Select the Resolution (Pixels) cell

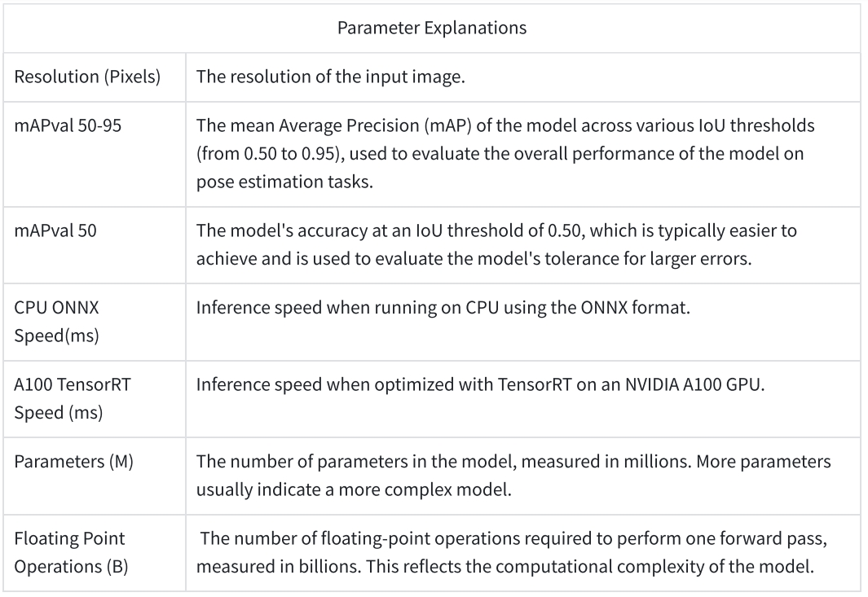tap(95, 77)
